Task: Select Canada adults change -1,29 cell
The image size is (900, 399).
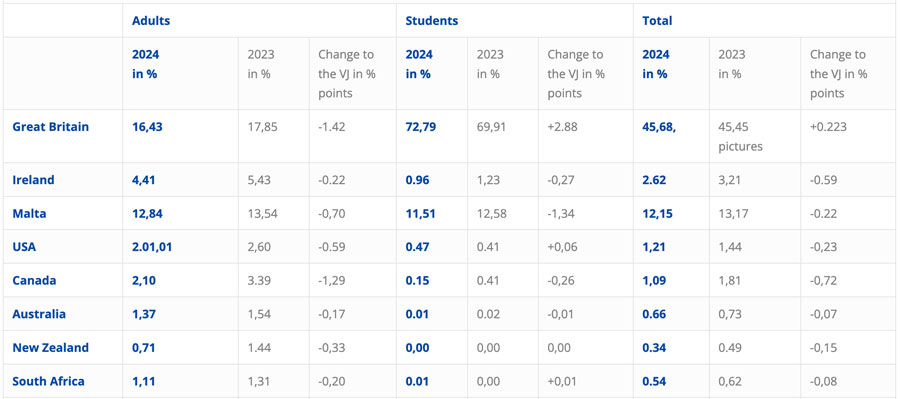Action: pyautogui.click(x=332, y=281)
